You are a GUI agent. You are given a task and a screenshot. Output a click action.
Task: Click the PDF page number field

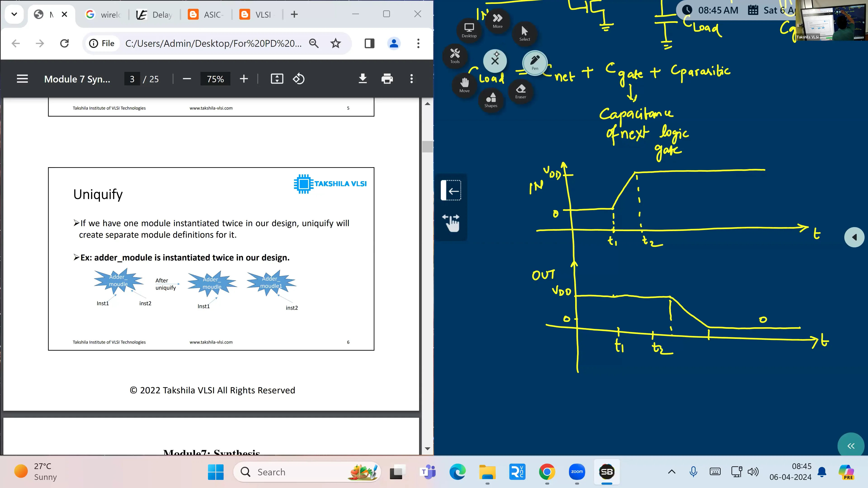[x=132, y=79]
